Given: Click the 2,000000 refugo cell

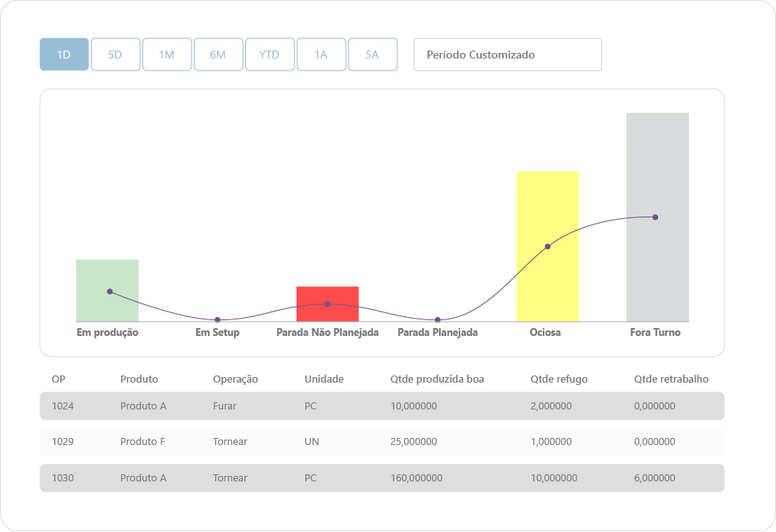Looking at the screenshot, I should 551,406.
